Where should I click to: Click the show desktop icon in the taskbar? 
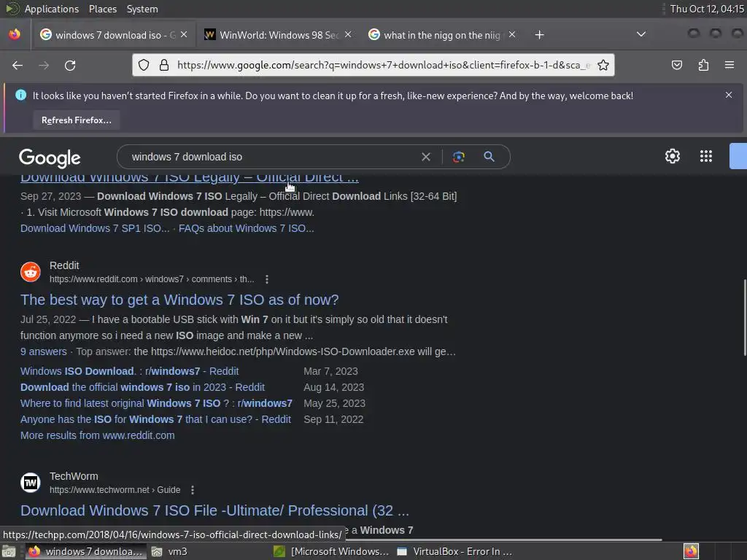pos(9,551)
